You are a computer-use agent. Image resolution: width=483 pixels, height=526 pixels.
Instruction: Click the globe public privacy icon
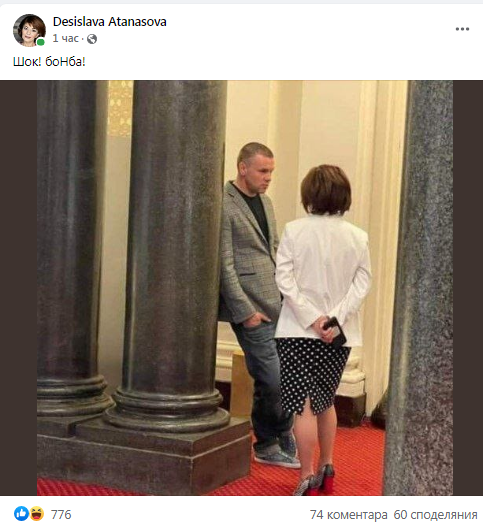pos(92,39)
